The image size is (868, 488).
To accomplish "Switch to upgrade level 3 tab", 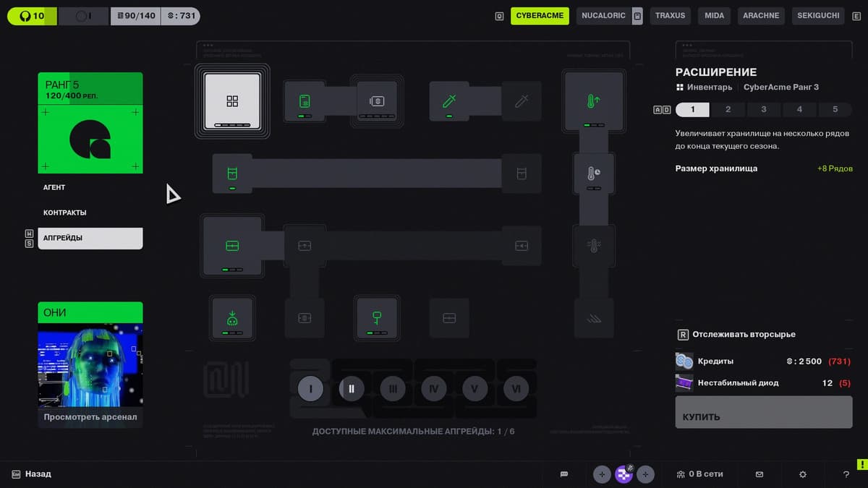I will [763, 109].
